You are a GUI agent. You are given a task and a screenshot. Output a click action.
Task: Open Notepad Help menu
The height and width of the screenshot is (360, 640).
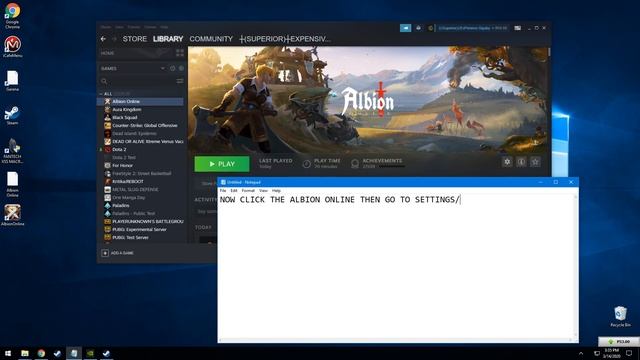click(x=276, y=191)
